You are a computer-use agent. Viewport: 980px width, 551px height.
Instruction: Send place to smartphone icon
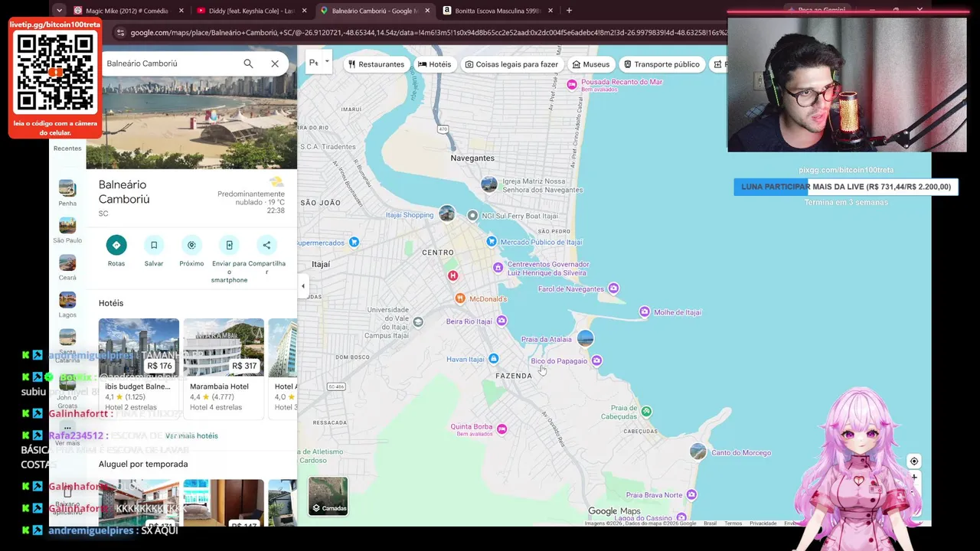229,245
